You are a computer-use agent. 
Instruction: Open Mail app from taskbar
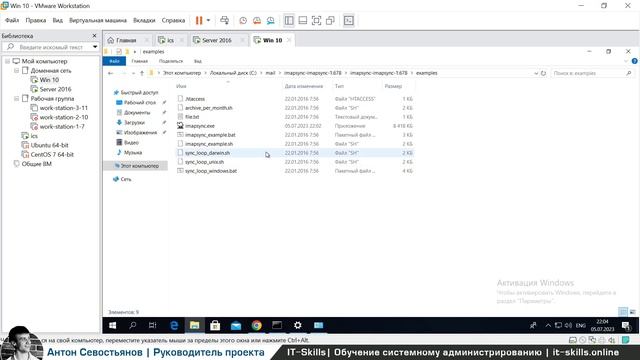pyautogui.click(x=236, y=325)
